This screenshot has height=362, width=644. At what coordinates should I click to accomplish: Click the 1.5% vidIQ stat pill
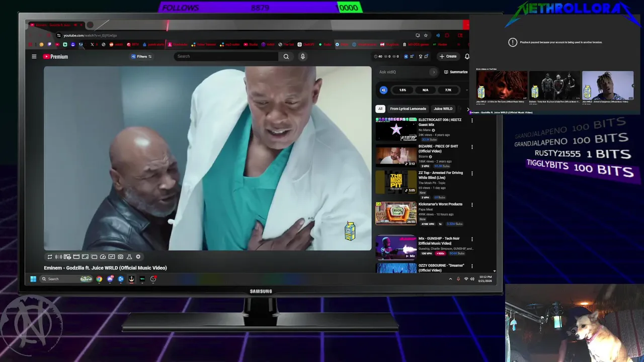click(403, 90)
